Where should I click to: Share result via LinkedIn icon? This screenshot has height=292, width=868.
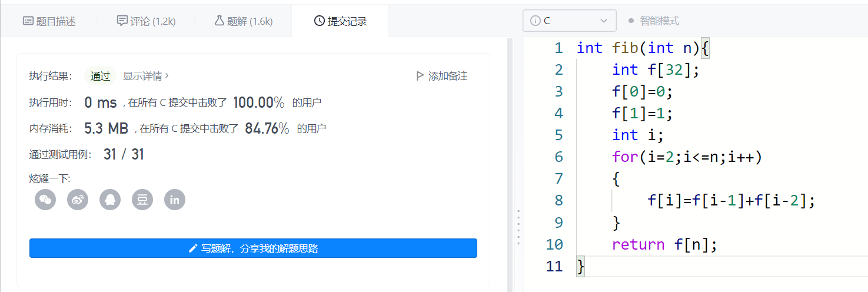pyautogui.click(x=175, y=200)
